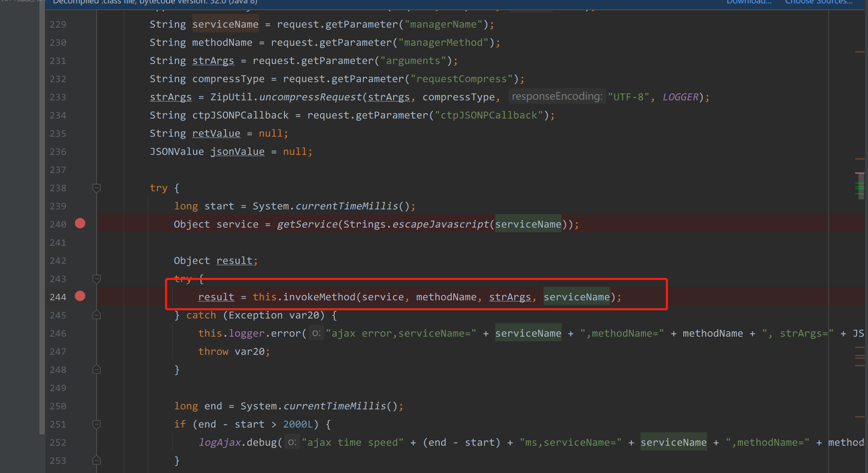Click the fold end marker on line 253
868x473 pixels.
(x=96, y=460)
